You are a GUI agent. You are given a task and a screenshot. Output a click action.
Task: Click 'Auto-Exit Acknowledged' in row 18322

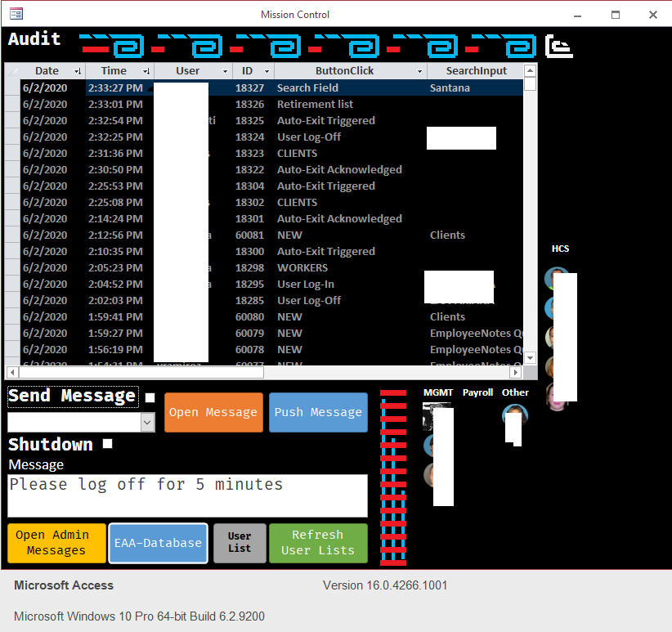(x=339, y=170)
